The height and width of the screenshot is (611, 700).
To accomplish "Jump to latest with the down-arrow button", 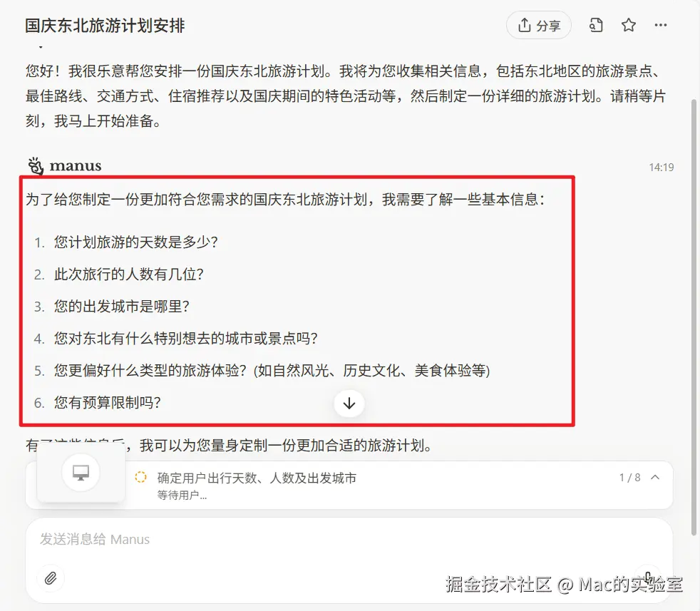I will coord(349,404).
